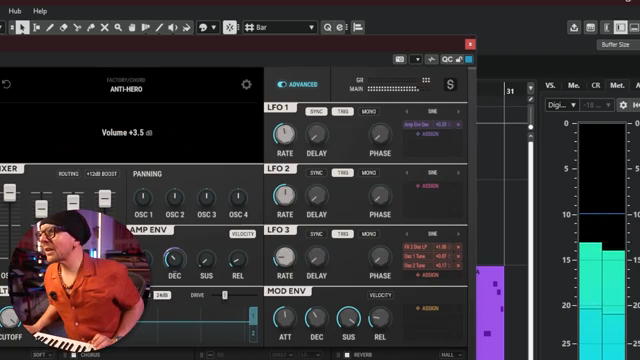Toggle AMP ENV VELOCITY button

(x=242, y=234)
